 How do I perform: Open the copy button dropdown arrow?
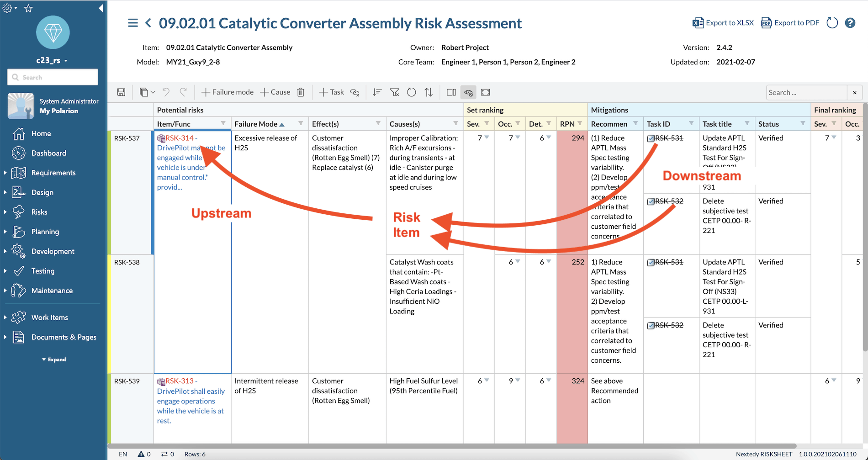point(153,92)
